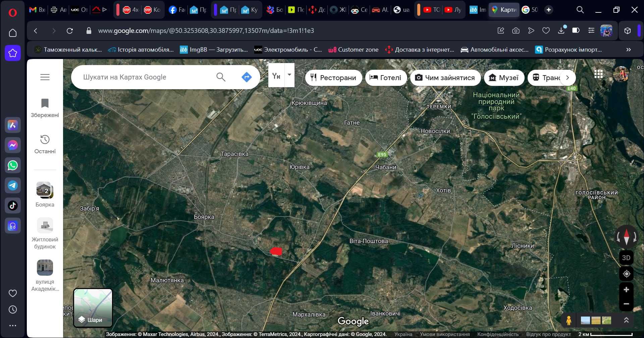Toggle 3D view button

pyautogui.click(x=626, y=258)
